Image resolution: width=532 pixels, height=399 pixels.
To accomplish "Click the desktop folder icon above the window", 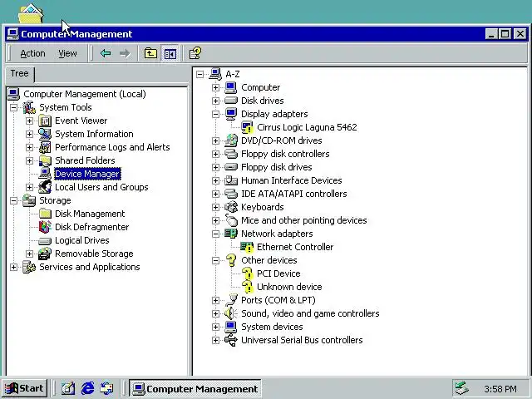I will 31,13.
